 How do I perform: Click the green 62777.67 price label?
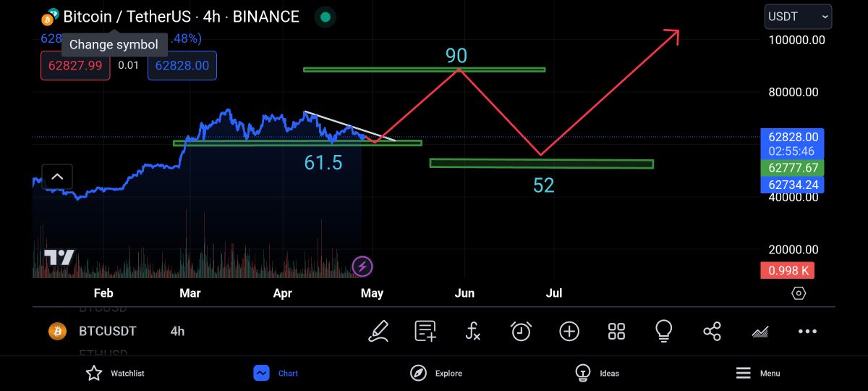(x=793, y=168)
